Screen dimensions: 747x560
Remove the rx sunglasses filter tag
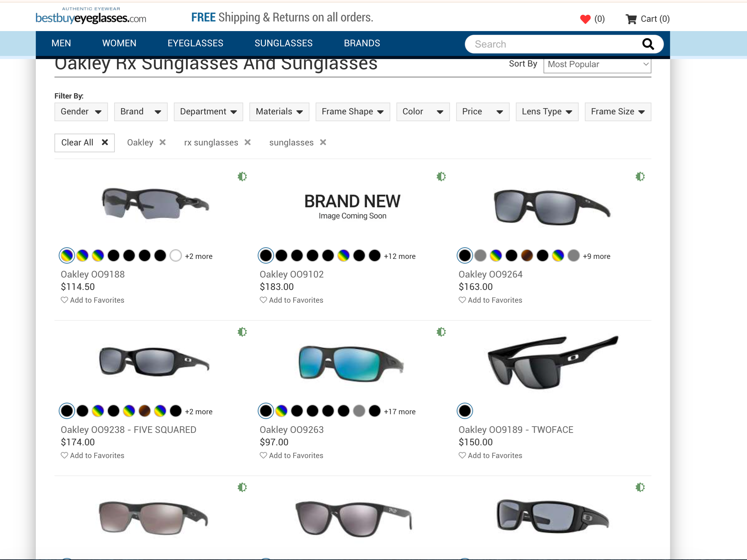pyautogui.click(x=248, y=142)
